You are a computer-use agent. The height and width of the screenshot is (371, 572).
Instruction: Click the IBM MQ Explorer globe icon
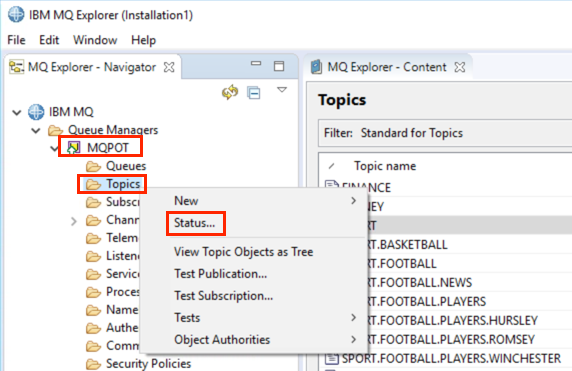pyautogui.click(x=16, y=15)
